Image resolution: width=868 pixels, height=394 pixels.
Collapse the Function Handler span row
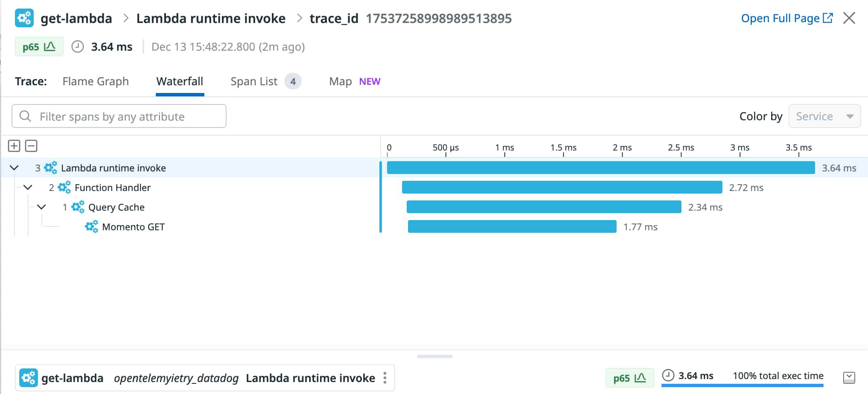(28, 188)
